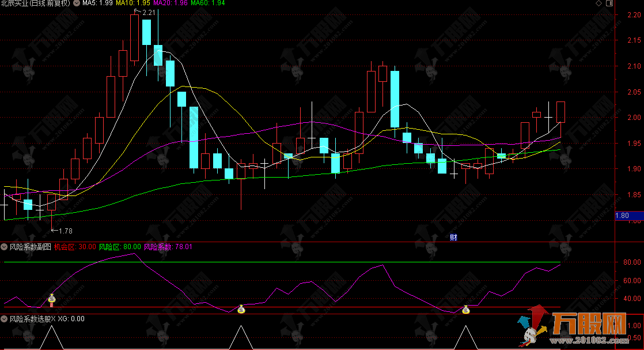644x350 pixels.
Task: Expand the 风险系数副图 indicator menu arrow
Action: point(5,247)
